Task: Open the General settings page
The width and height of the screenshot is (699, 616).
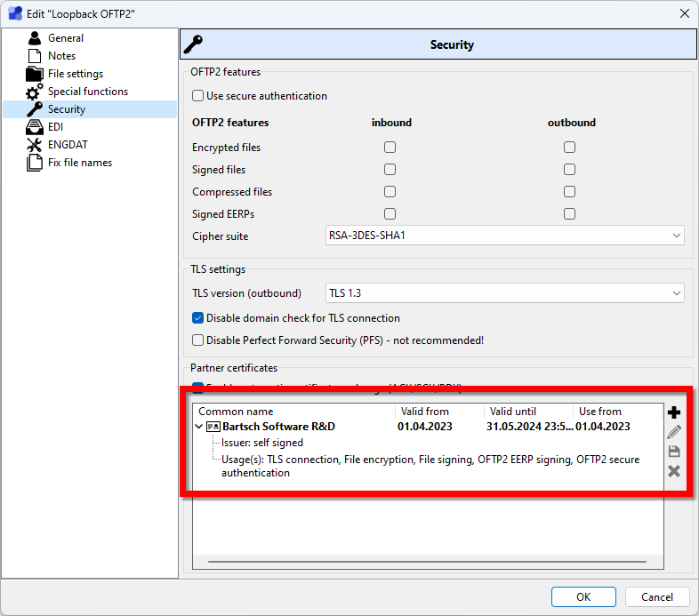Action: [x=66, y=38]
